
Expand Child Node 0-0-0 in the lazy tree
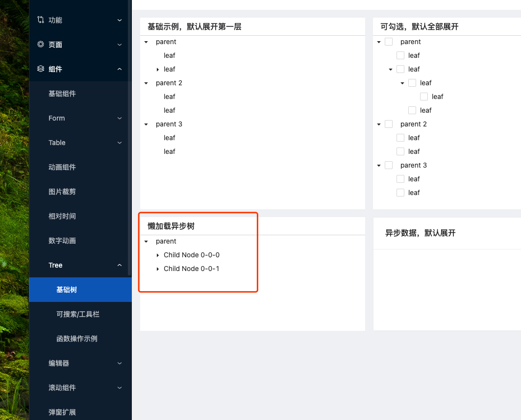pos(157,255)
